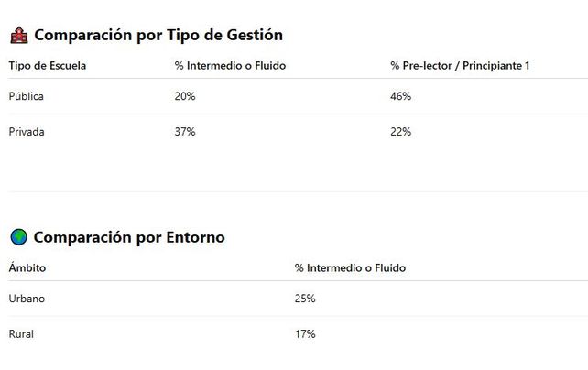588x370 pixels.
Task: Click the Urbano row label
Action: coord(27,299)
